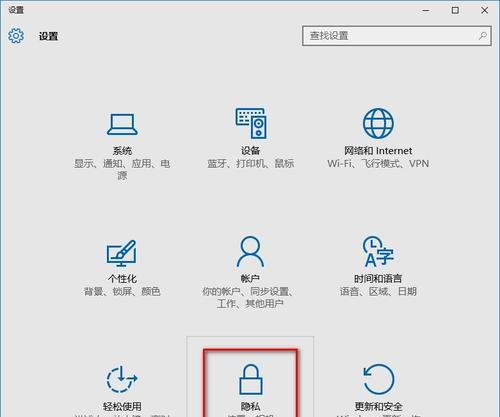Viewport: 500px width, 417px height.
Task: Click the 背景、锁屏、颜色 description
Action: coord(122,292)
